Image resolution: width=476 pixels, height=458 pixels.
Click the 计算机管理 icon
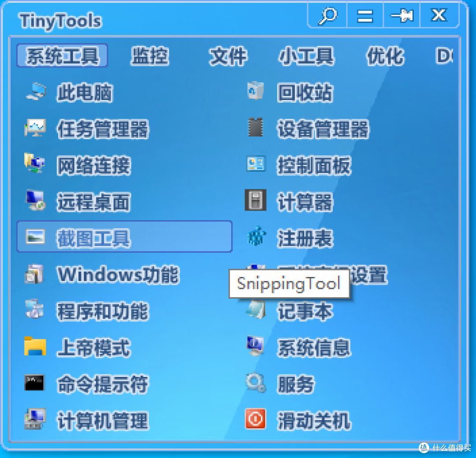click(x=35, y=419)
